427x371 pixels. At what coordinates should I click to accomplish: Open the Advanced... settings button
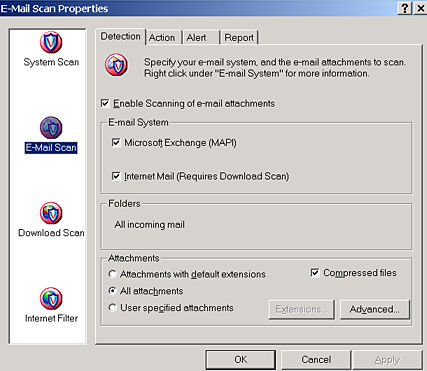(x=375, y=309)
